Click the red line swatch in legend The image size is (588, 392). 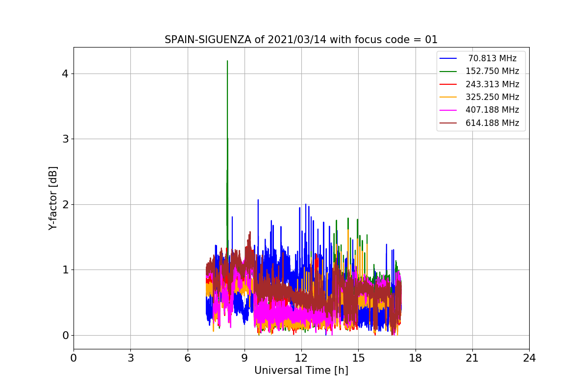pos(448,84)
